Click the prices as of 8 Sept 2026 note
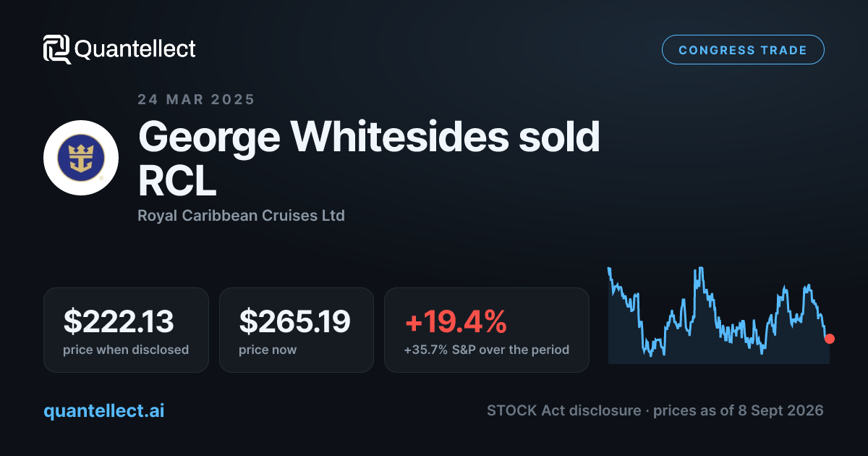Screen dimensions: 868x456 point(739,410)
